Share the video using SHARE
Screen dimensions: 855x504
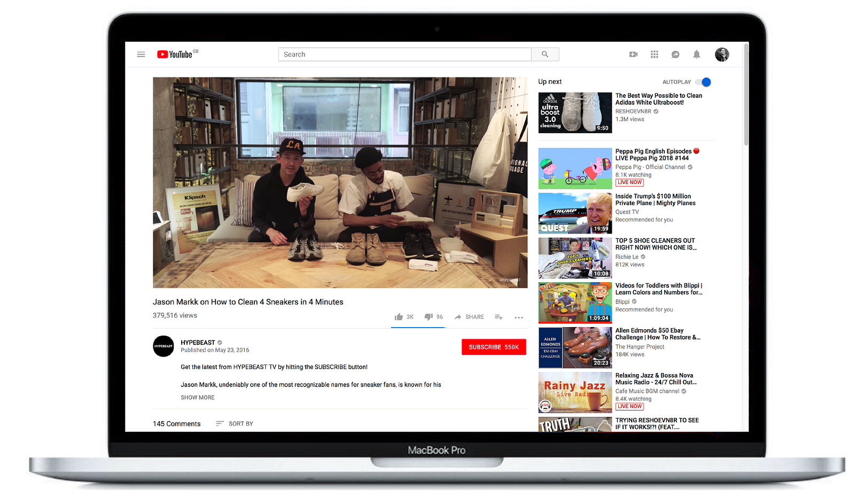pyautogui.click(x=469, y=317)
